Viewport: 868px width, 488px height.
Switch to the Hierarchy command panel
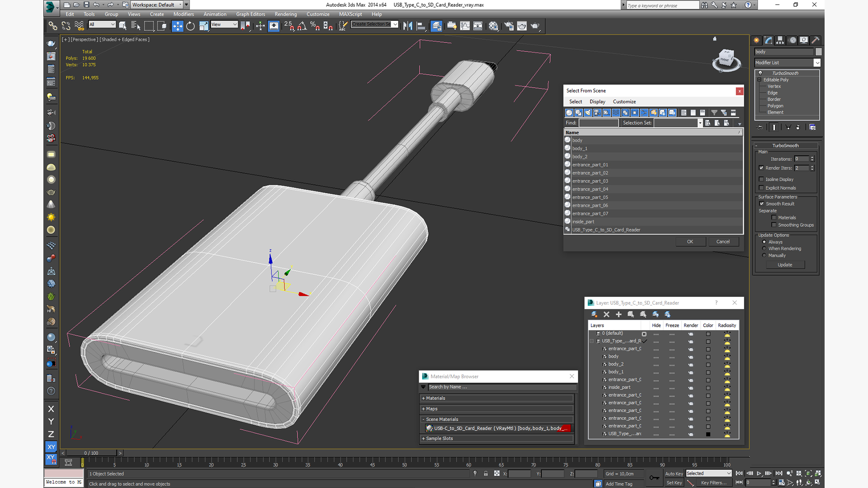pos(780,40)
